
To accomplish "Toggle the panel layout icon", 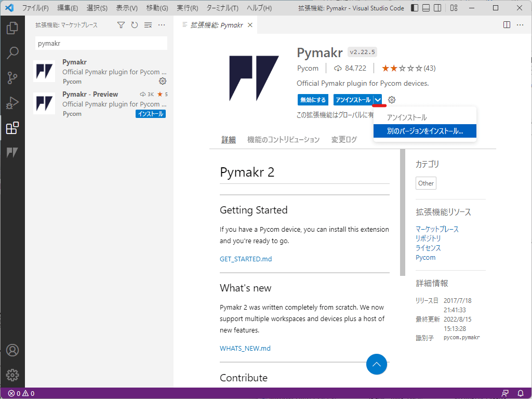I will 426,8.
